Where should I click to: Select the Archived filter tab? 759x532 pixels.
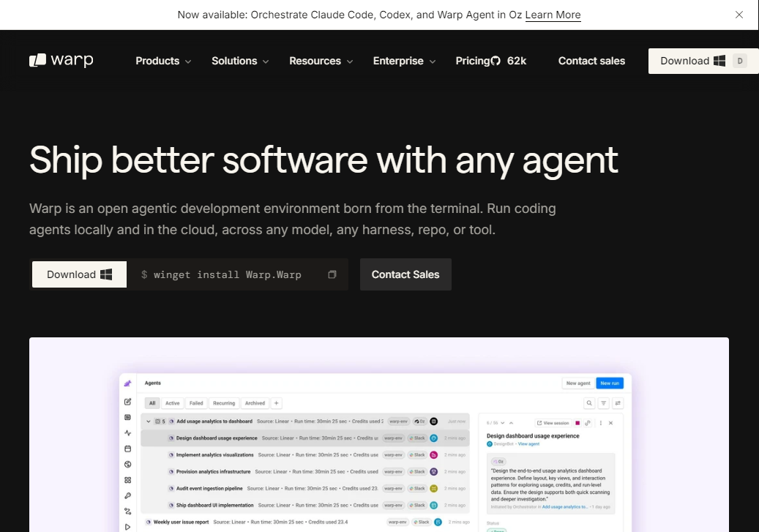[255, 403]
